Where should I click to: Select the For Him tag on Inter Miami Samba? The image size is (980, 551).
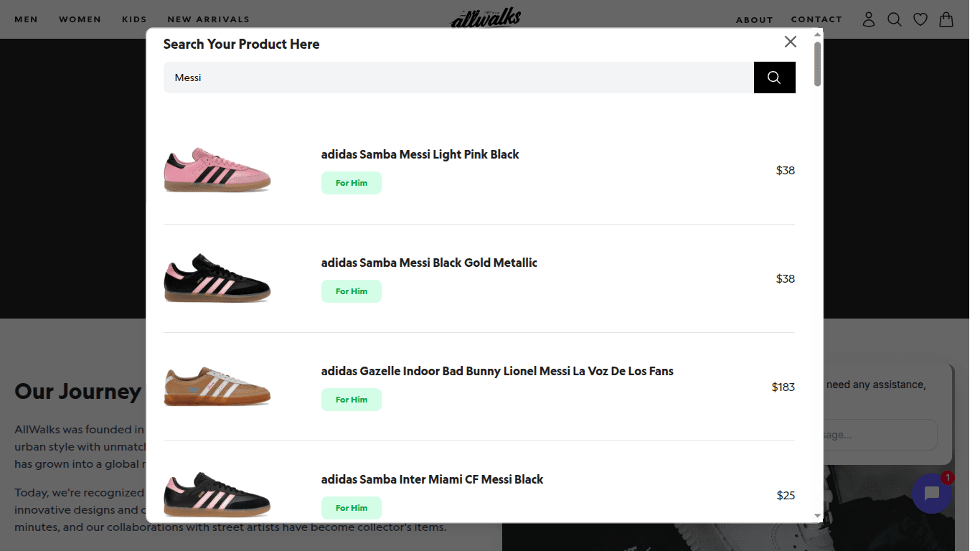tap(351, 507)
